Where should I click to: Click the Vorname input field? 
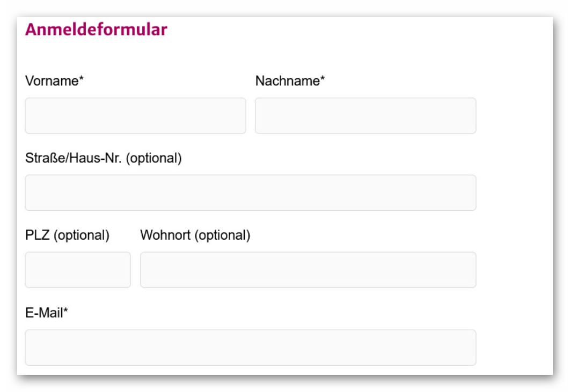pos(135,116)
